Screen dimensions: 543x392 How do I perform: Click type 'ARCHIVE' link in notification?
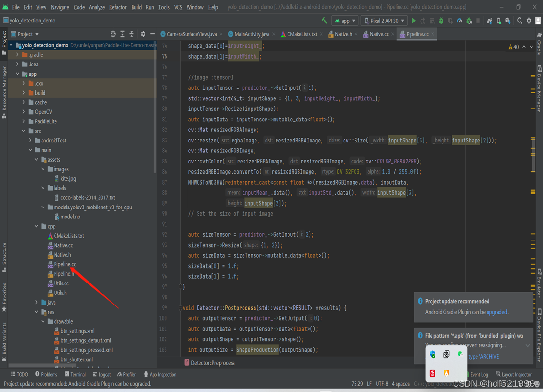[484, 357]
